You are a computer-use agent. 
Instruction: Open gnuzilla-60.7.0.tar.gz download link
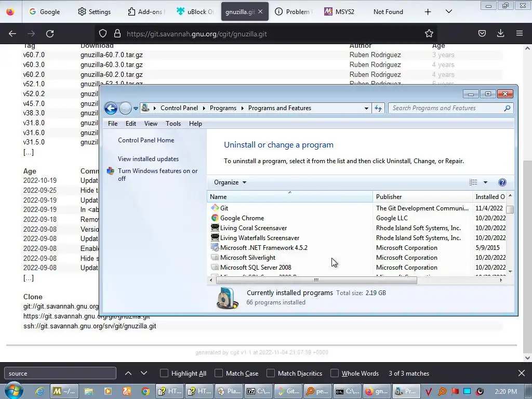pos(111,55)
